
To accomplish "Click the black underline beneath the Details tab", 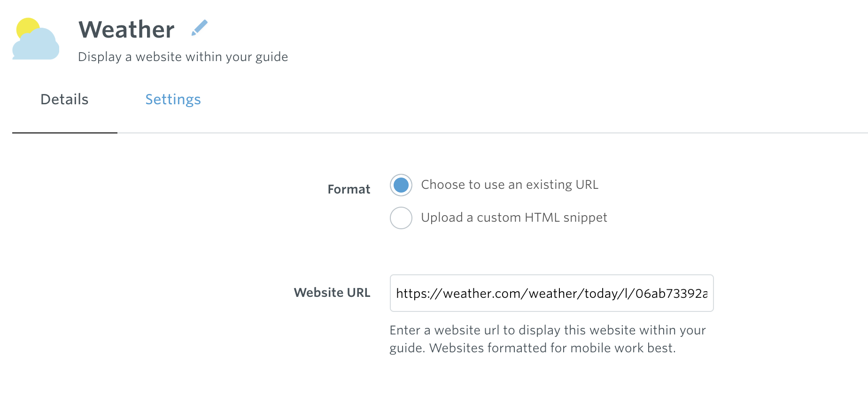I will click(65, 133).
